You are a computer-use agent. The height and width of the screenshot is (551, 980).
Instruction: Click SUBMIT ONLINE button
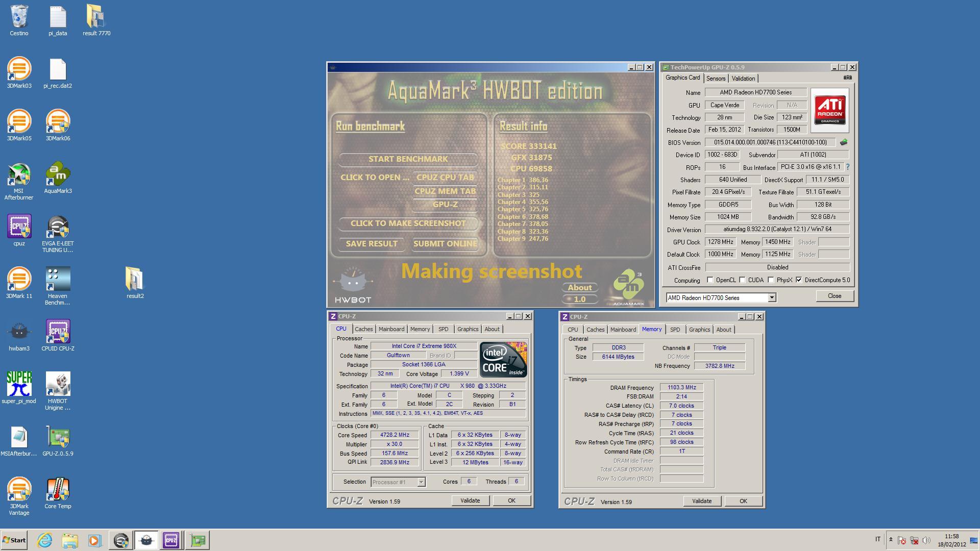click(445, 244)
